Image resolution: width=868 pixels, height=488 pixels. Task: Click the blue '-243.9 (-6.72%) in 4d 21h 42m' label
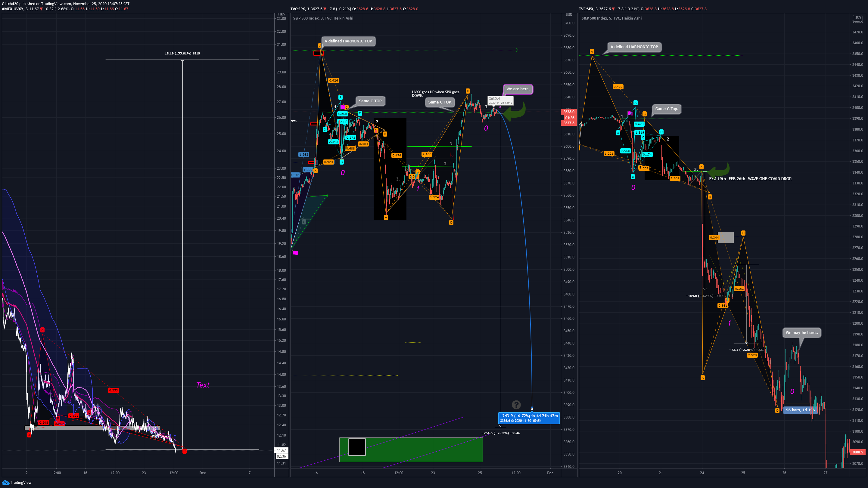click(529, 418)
